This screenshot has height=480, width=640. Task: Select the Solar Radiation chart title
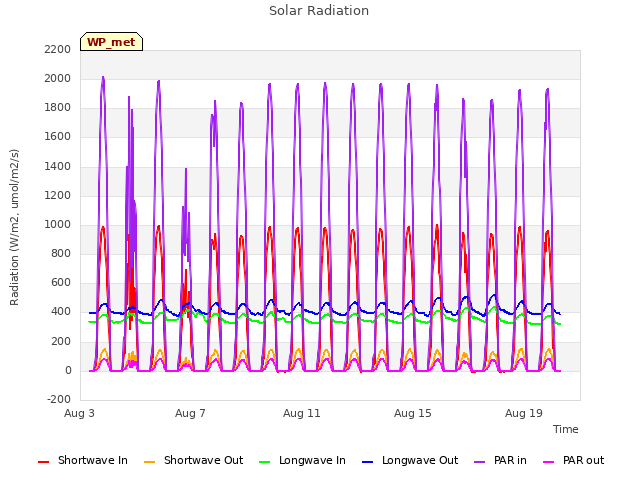(x=319, y=11)
